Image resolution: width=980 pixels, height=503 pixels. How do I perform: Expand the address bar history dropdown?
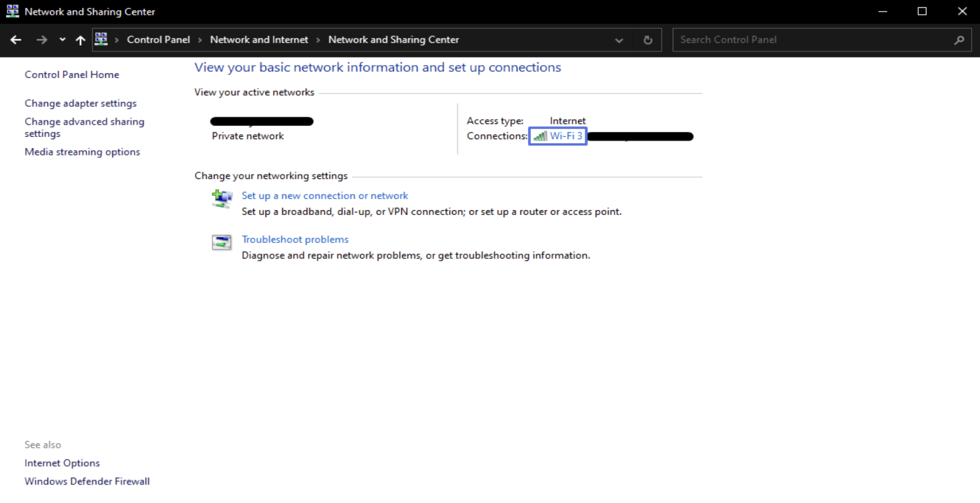[x=619, y=40]
